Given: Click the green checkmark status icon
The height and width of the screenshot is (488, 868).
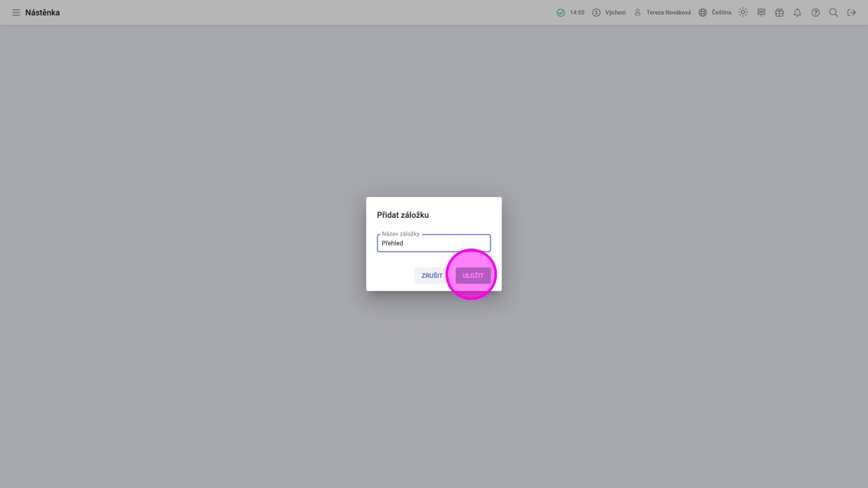Looking at the screenshot, I should (x=561, y=12).
